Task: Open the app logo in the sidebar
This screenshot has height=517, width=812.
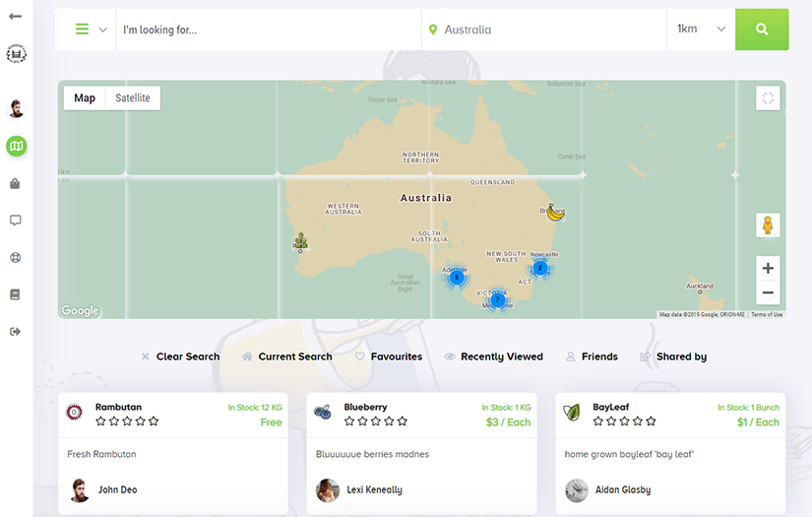Action: [x=16, y=54]
